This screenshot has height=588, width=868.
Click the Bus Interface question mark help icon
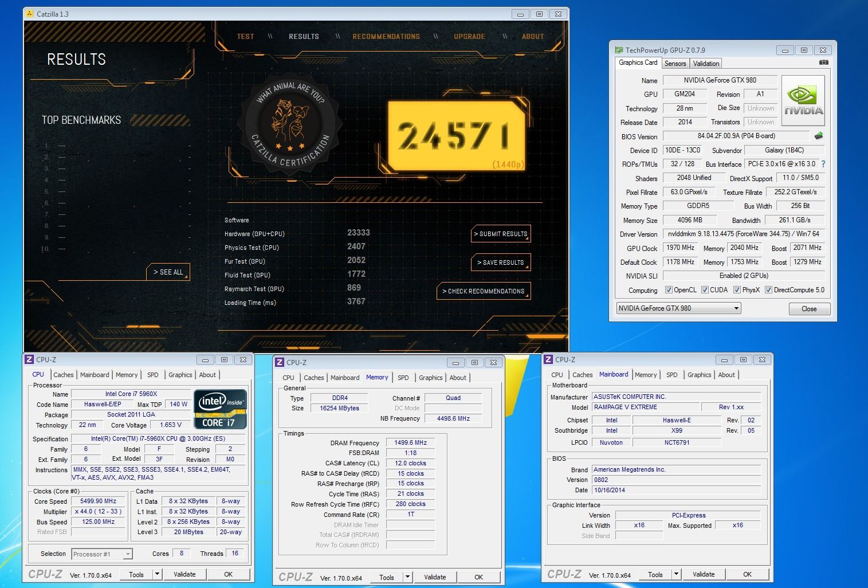823,164
